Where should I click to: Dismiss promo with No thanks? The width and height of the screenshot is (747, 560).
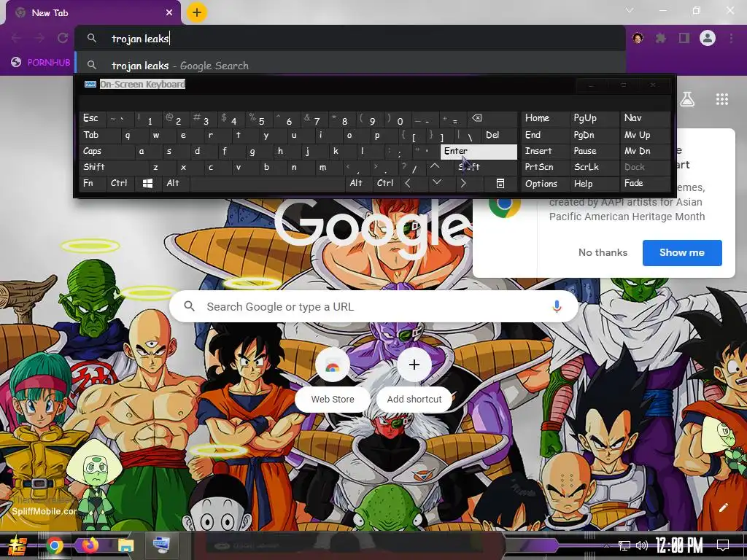pos(603,252)
